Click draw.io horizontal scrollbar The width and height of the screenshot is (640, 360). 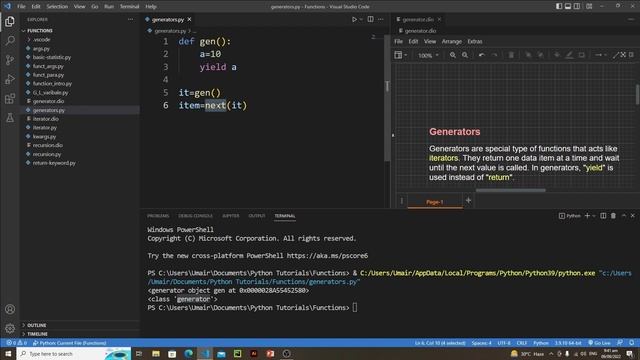pos(511,190)
